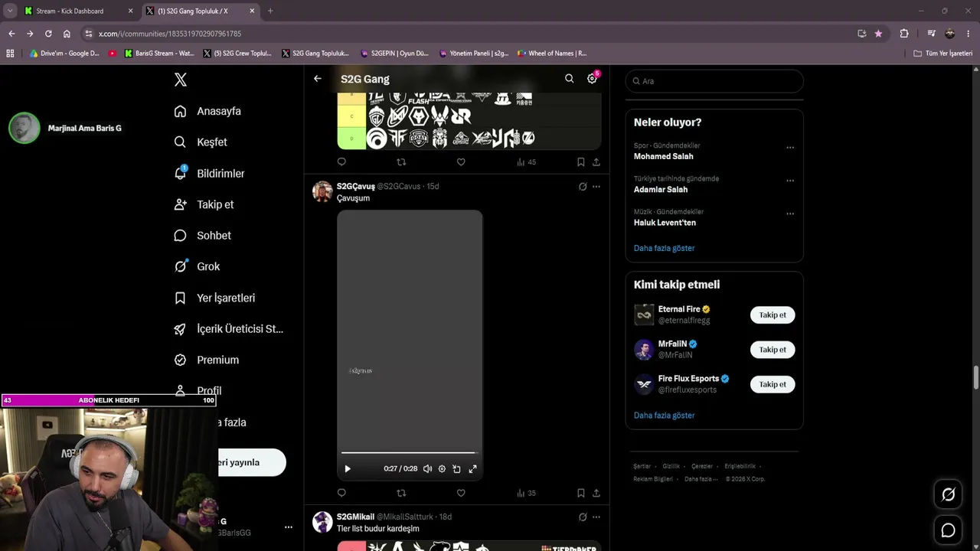Open the floating messages button
The height and width of the screenshot is (551, 980).
pyautogui.click(x=948, y=530)
